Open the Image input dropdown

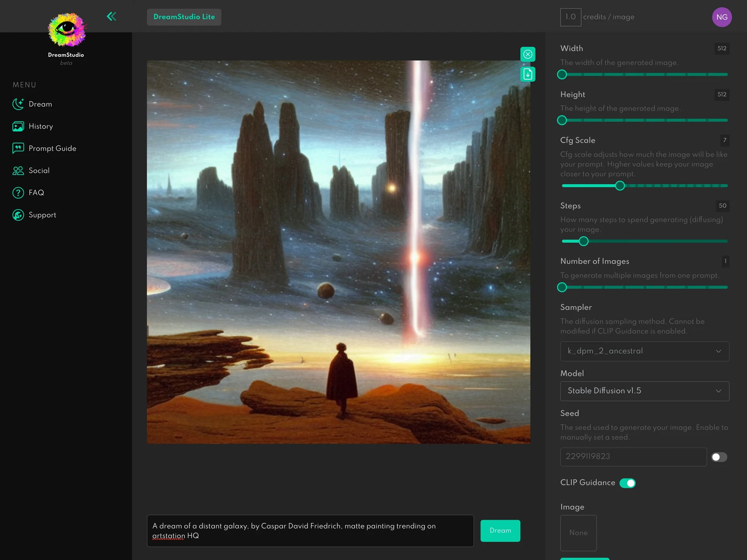[x=578, y=533]
